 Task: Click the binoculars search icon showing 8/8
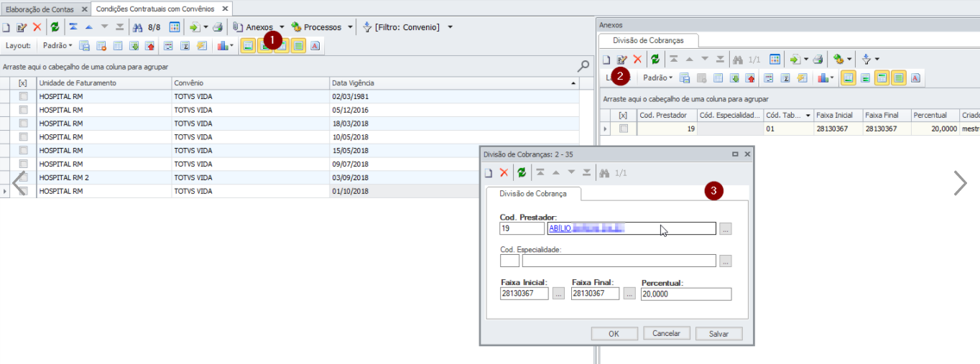[x=138, y=27]
